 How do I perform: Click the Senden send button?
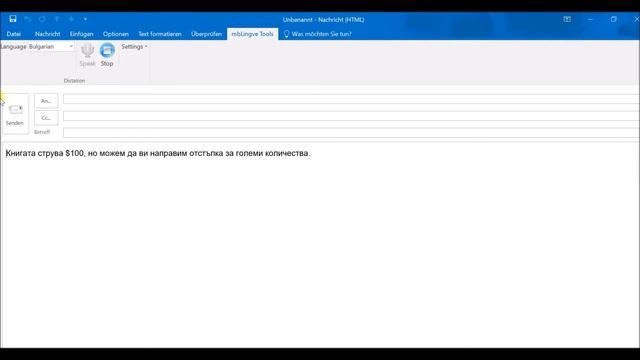pyautogui.click(x=15, y=114)
